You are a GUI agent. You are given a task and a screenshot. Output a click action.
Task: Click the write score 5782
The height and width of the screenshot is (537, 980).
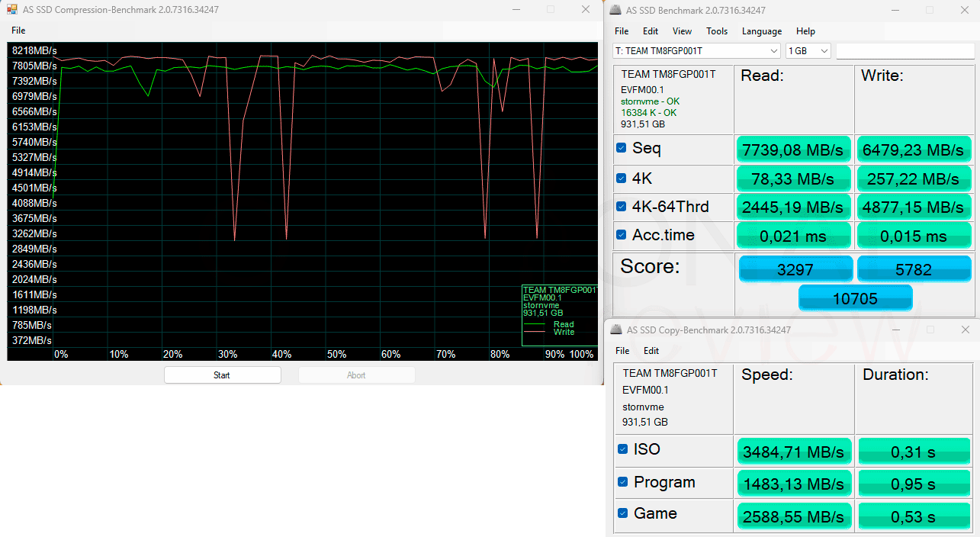[x=914, y=269]
